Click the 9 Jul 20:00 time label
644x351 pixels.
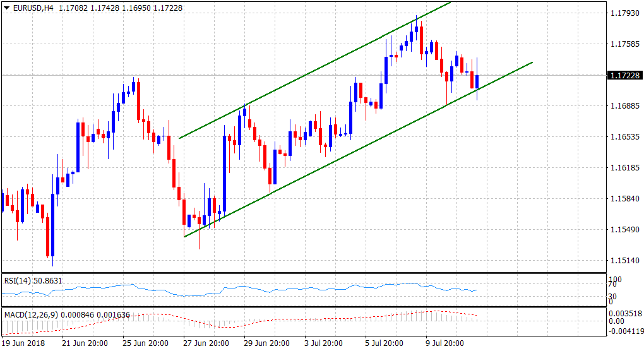coord(445,343)
